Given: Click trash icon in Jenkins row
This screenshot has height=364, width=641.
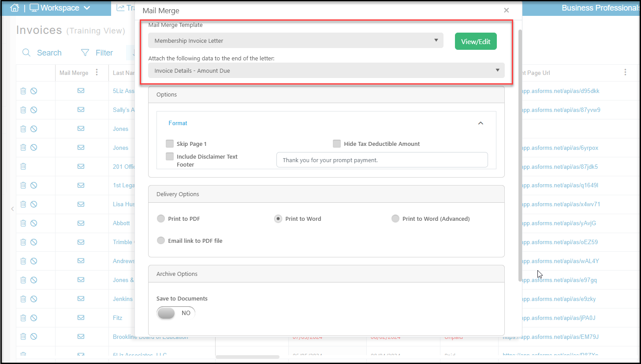Looking at the screenshot, I should tap(23, 299).
